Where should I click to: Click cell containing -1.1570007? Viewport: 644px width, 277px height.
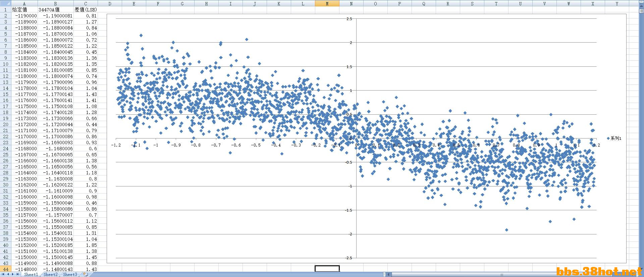55,215
